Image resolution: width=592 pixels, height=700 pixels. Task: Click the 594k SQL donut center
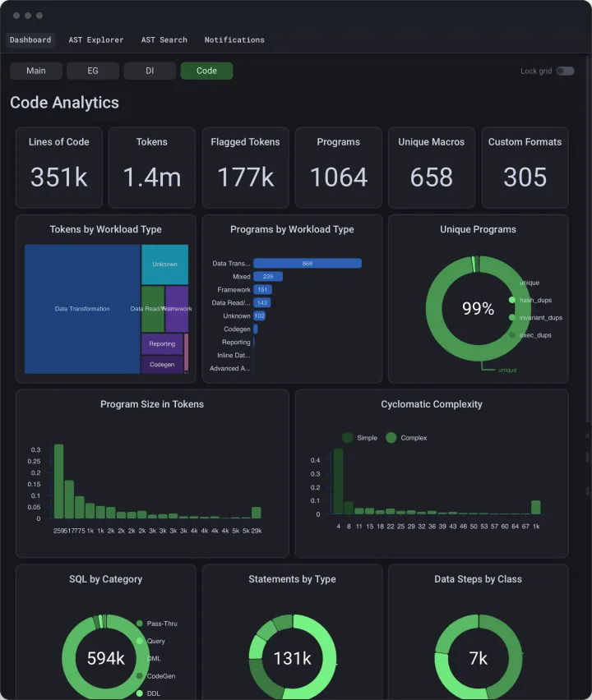click(x=105, y=658)
